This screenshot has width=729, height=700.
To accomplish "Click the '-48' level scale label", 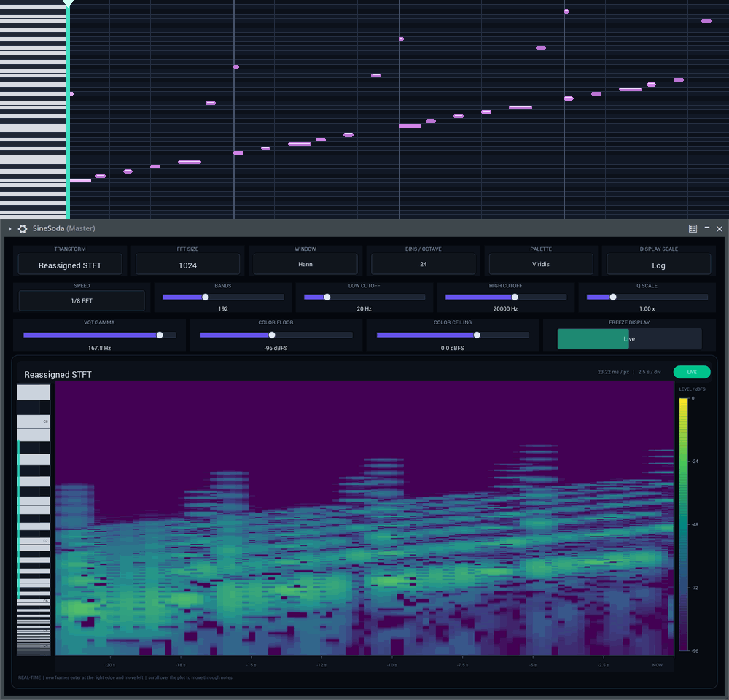I will [x=695, y=525].
